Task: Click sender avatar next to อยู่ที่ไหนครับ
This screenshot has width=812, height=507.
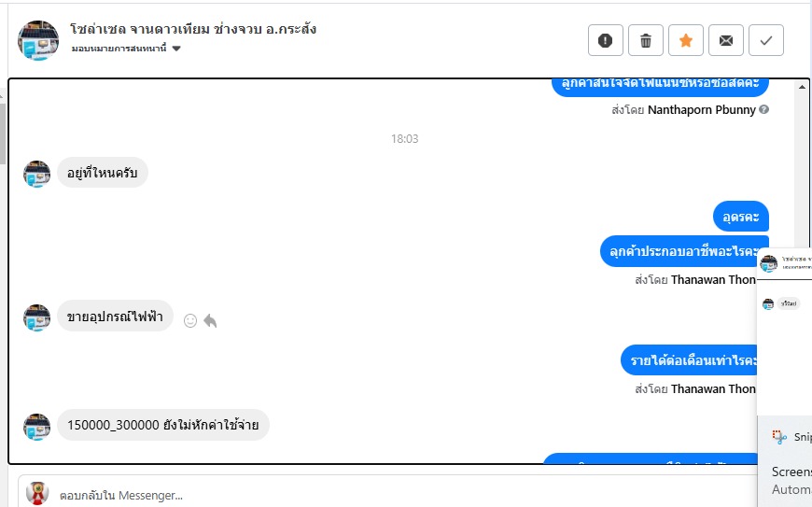Action: [36, 174]
